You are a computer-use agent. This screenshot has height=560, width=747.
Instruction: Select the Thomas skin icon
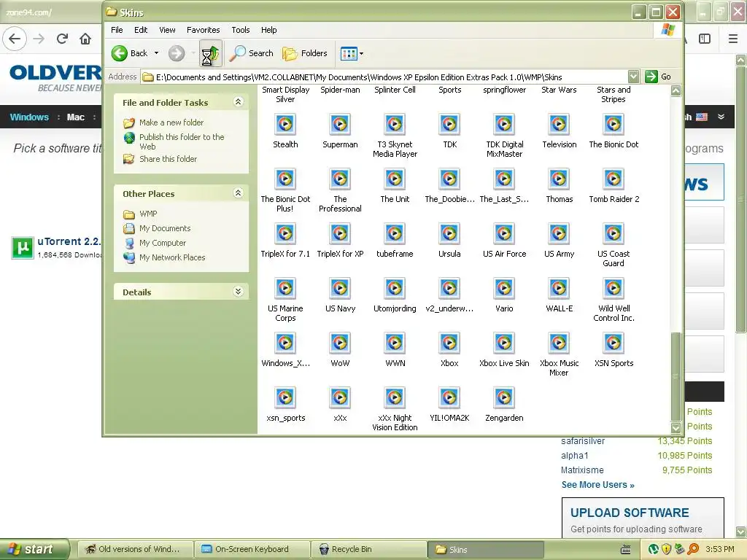tap(559, 179)
